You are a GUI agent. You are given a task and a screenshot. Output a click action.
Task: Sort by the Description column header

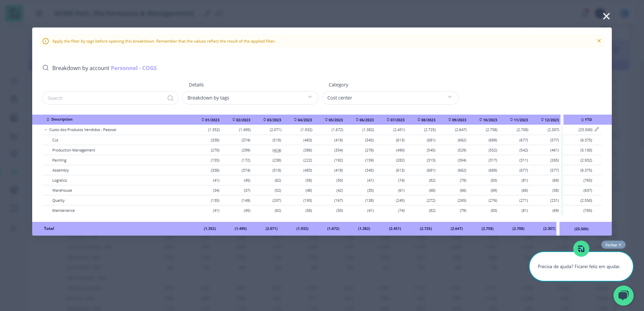(x=60, y=120)
